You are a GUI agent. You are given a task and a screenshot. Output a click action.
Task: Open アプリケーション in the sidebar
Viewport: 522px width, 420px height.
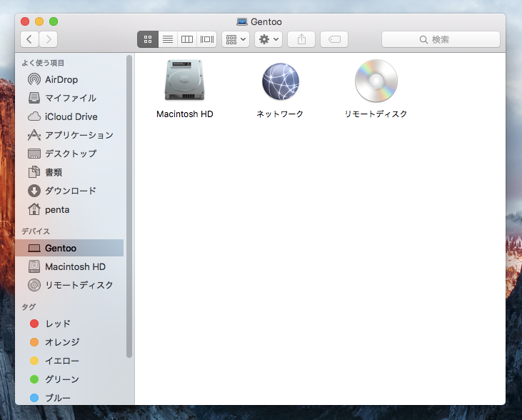tap(69, 135)
